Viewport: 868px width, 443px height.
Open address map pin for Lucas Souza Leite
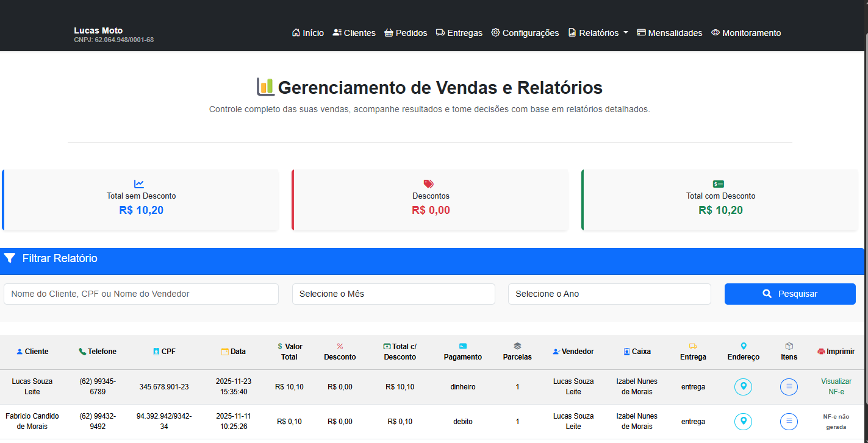[743, 386]
